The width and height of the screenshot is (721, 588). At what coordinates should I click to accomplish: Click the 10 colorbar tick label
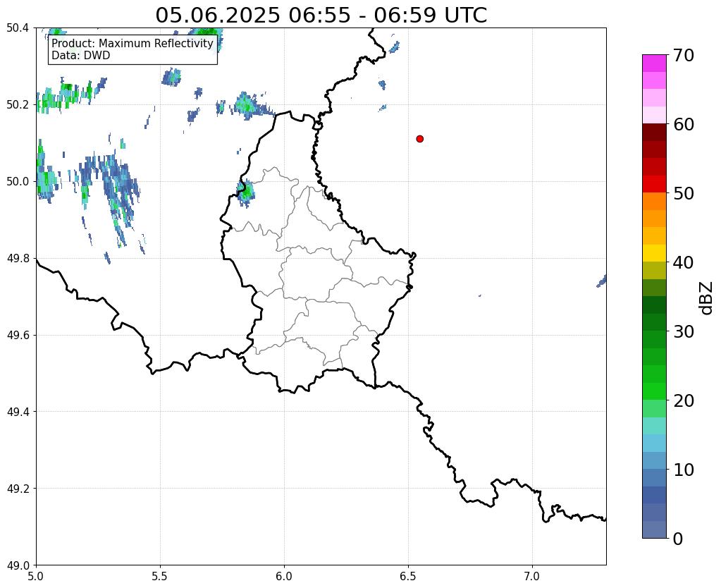(x=684, y=470)
